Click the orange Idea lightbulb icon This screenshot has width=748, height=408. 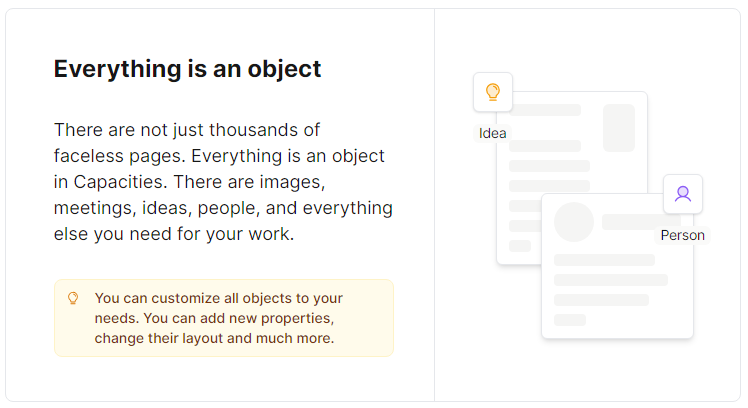pos(492,92)
